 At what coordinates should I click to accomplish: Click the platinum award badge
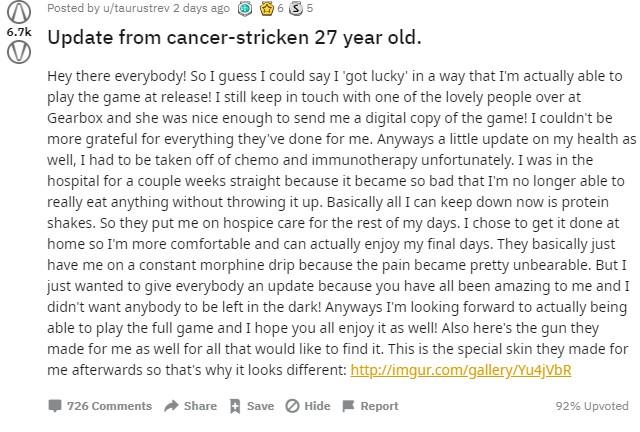coord(246,8)
